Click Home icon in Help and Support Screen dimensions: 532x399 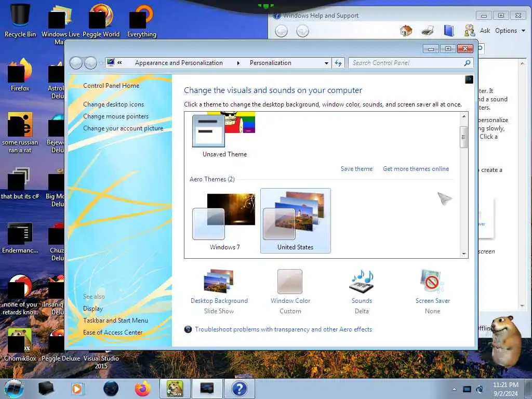(406, 31)
